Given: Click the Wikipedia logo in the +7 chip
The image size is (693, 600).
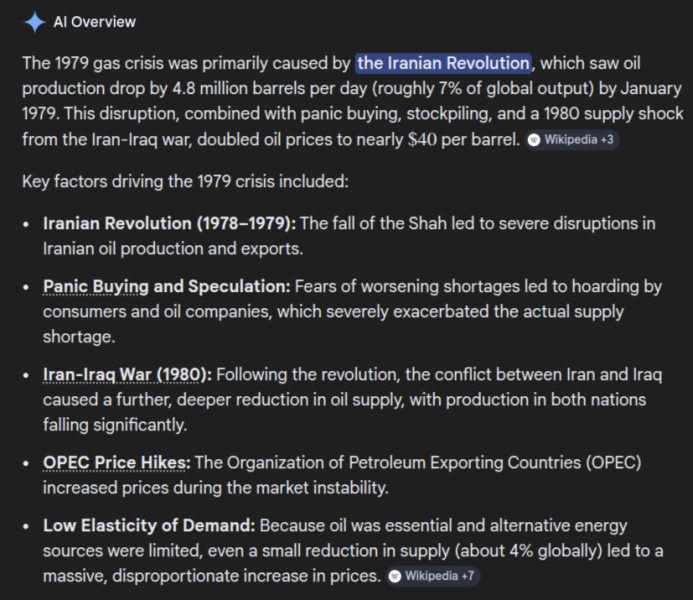Looking at the screenshot, I should pyautogui.click(x=395, y=576).
